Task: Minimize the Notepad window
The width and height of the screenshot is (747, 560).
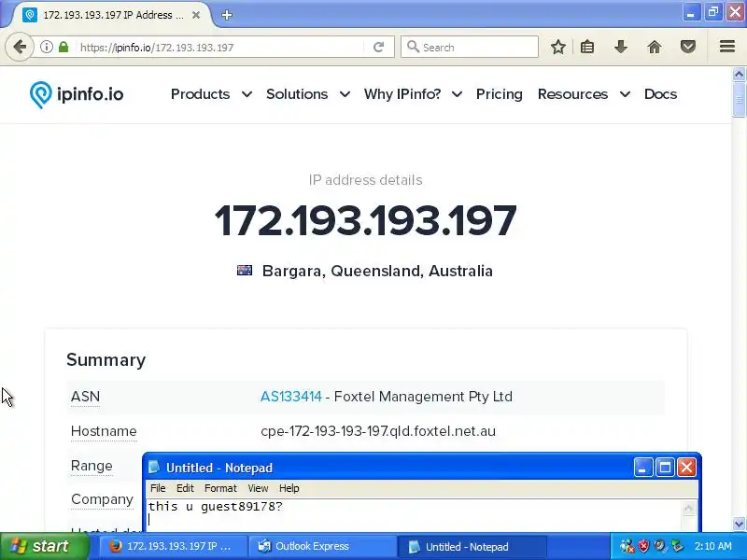Action: tap(642, 468)
